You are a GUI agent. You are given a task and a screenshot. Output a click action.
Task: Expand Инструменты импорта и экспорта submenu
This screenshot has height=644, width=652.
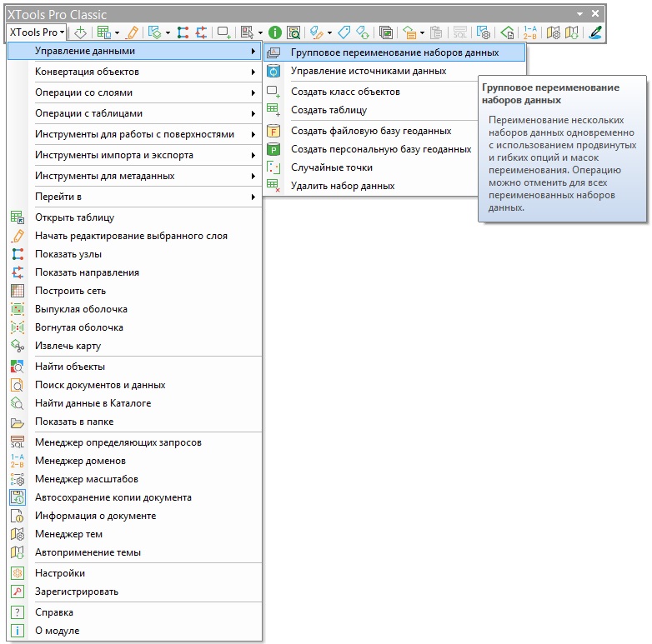click(x=135, y=155)
